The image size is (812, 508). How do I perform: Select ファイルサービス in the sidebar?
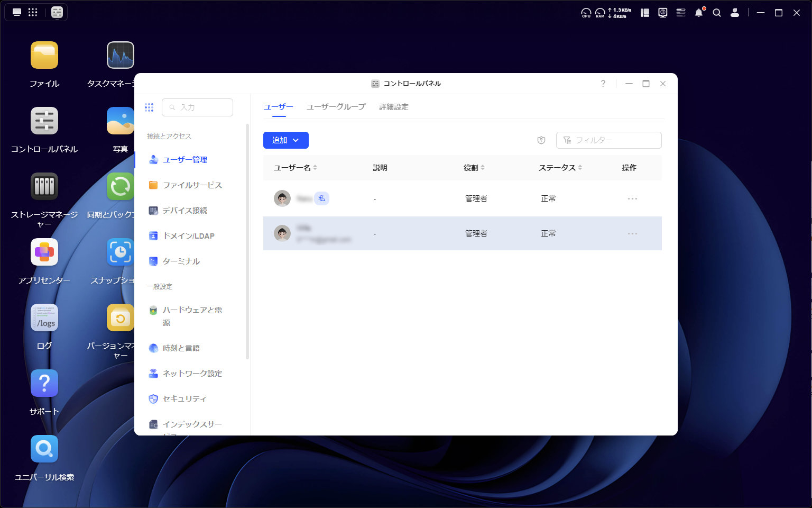[x=192, y=185]
